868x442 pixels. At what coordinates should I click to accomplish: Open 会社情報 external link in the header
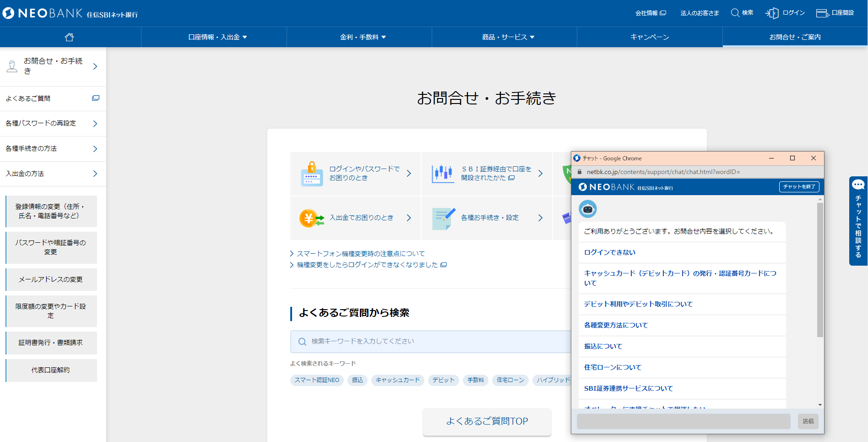coord(651,13)
